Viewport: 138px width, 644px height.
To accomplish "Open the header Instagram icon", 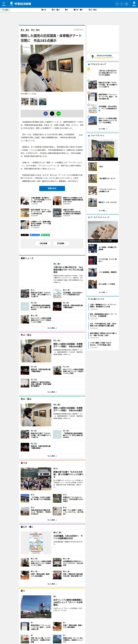I will (x=126, y=4).
